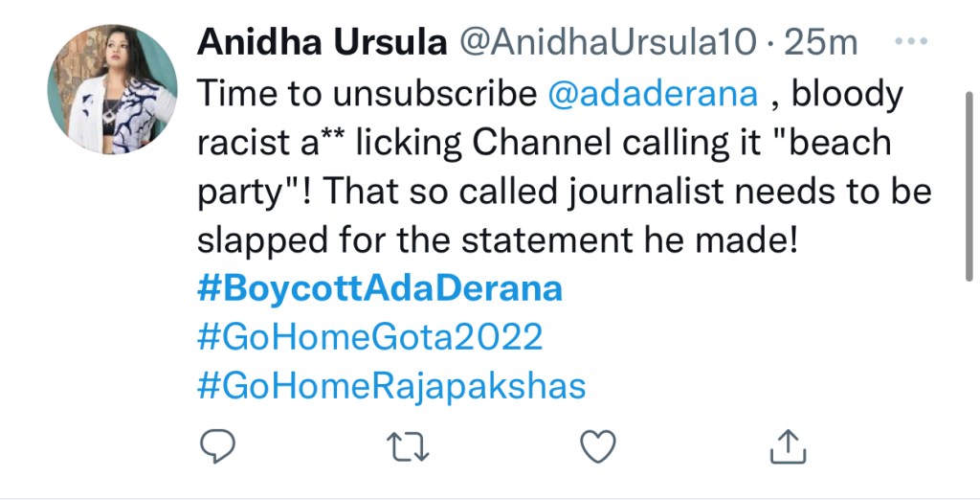980x500 pixels.
Task: Visit the @adaderana mentioned account
Action: pos(654,94)
